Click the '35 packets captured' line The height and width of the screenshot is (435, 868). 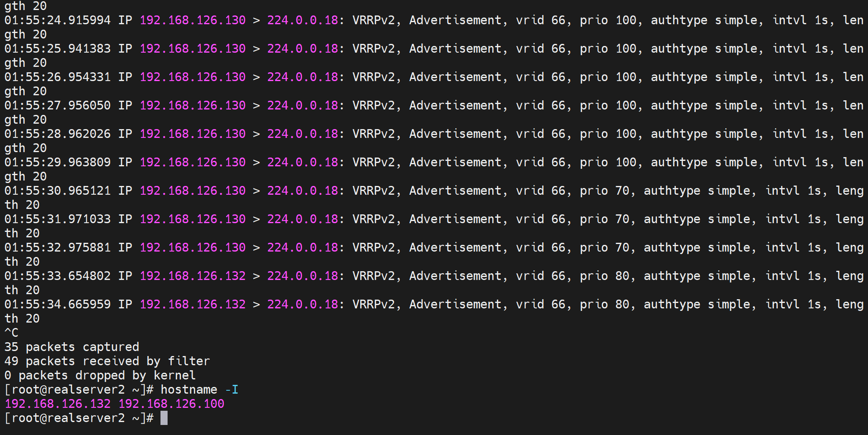click(71, 347)
